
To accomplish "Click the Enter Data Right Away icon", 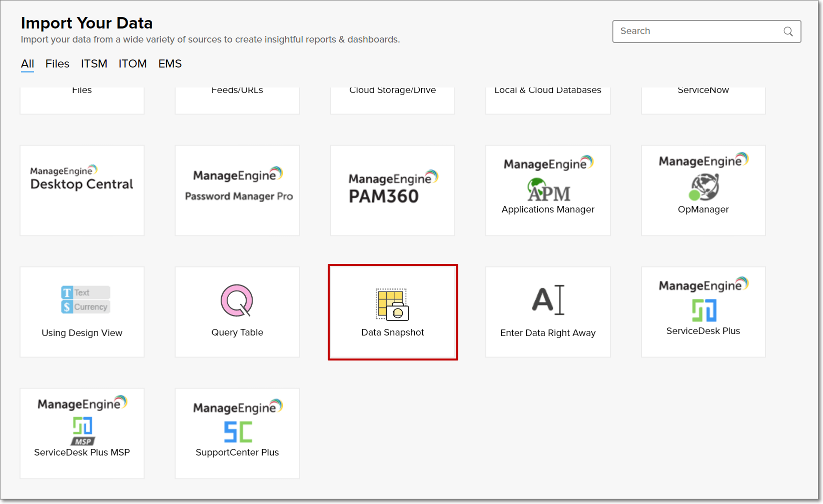I will click(x=548, y=300).
